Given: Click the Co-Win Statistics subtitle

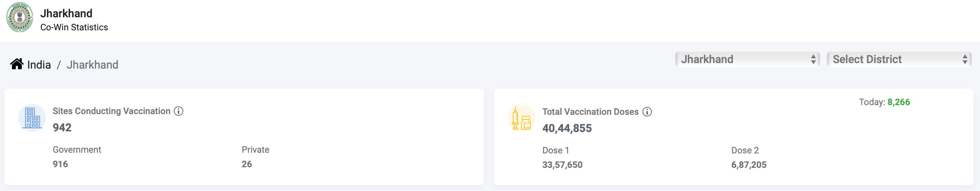Looking at the screenshot, I should (x=74, y=27).
